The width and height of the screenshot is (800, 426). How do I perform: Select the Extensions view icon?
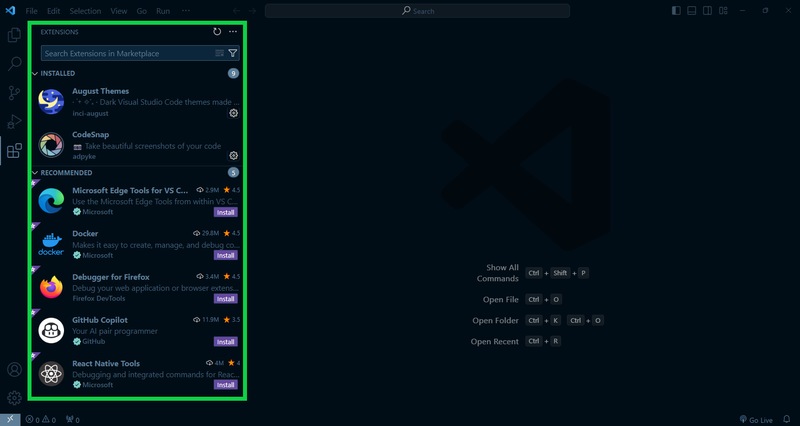pyautogui.click(x=14, y=151)
